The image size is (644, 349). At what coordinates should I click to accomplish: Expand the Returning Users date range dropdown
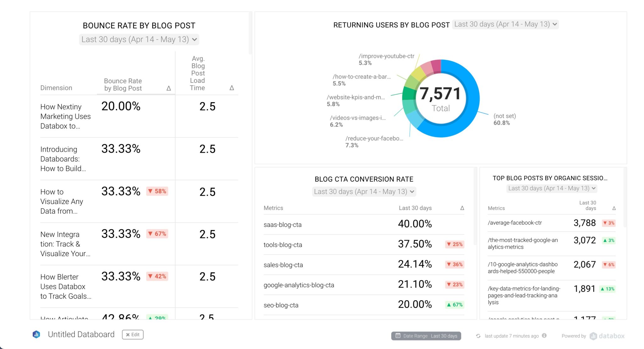[506, 24]
